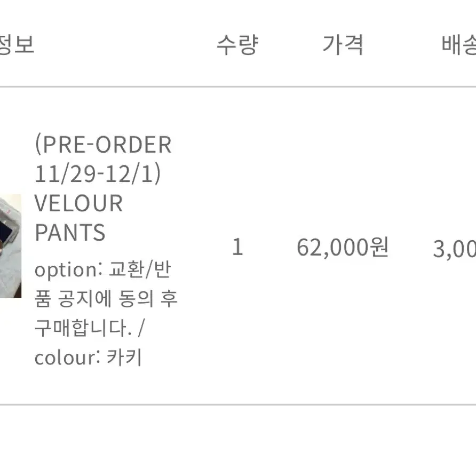476x476 pixels.
Task: Click the colour: 카키 option text
Action: (x=88, y=358)
